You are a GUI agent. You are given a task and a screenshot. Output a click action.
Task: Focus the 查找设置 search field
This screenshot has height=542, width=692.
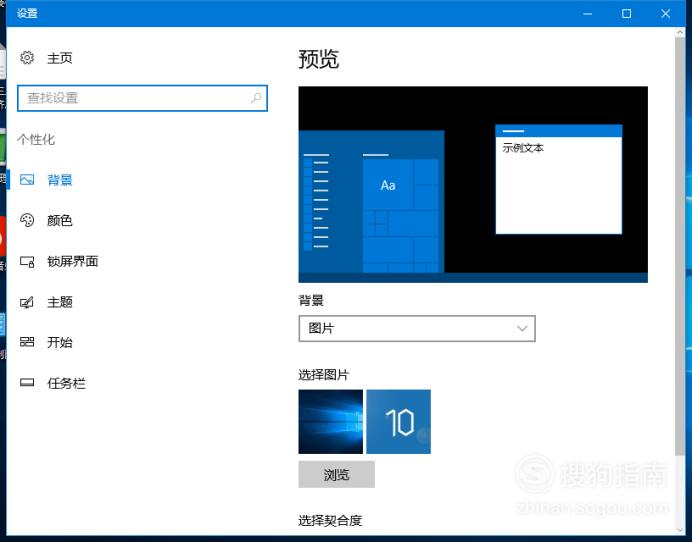click(142, 98)
